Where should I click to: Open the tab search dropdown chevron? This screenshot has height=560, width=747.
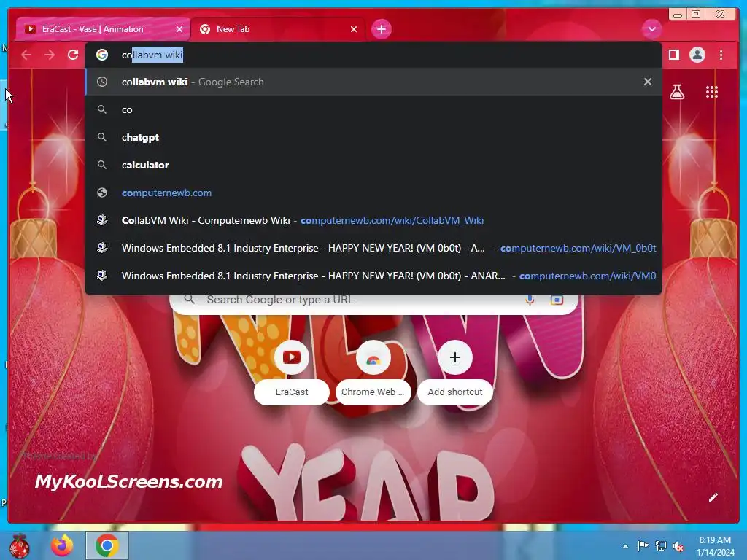(x=651, y=29)
